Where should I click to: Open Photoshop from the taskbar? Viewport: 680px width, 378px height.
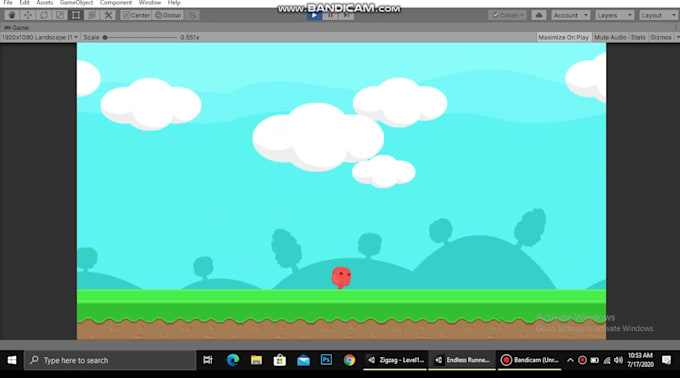(x=326, y=360)
